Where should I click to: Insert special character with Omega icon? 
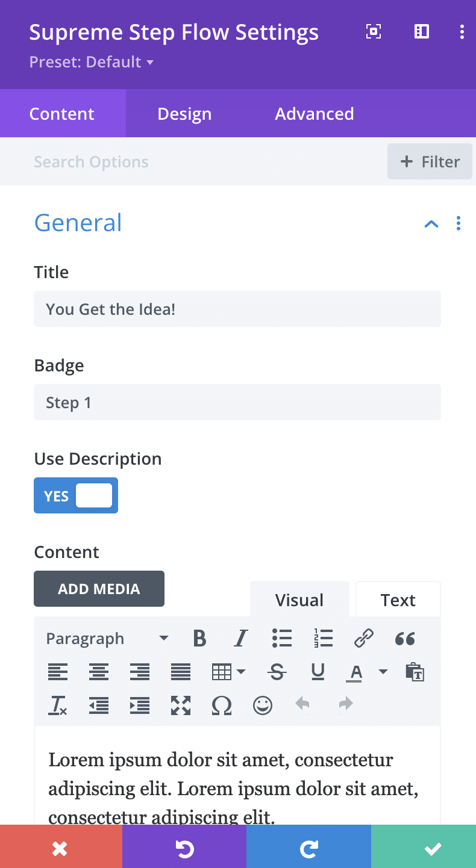click(222, 705)
